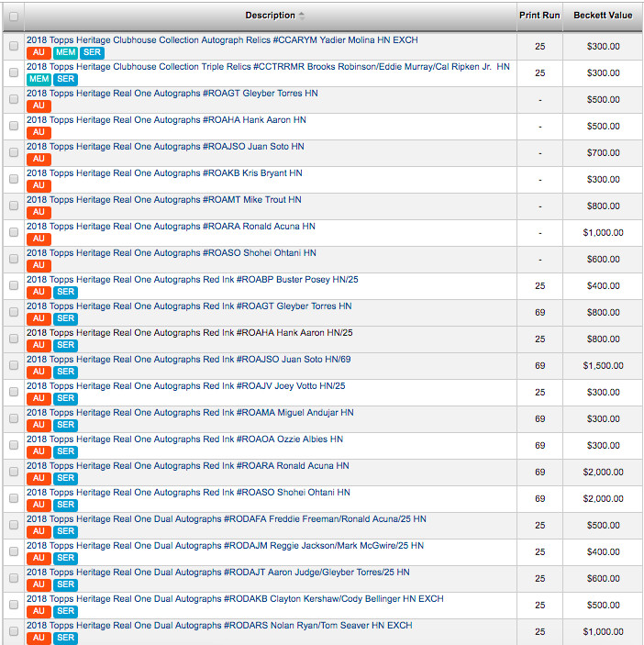Select the checkbox for Juan Soto #ROAJSO HN
The image size is (644, 645).
coord(14,152)
